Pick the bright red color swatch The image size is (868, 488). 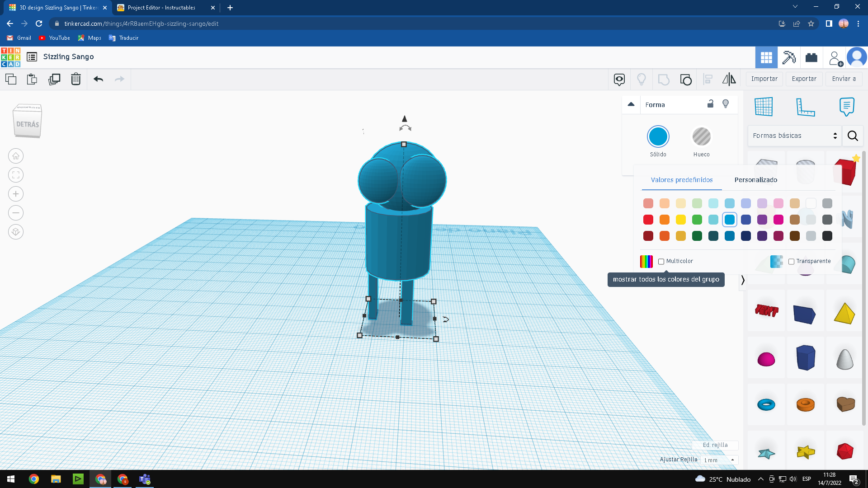(648, 220)
